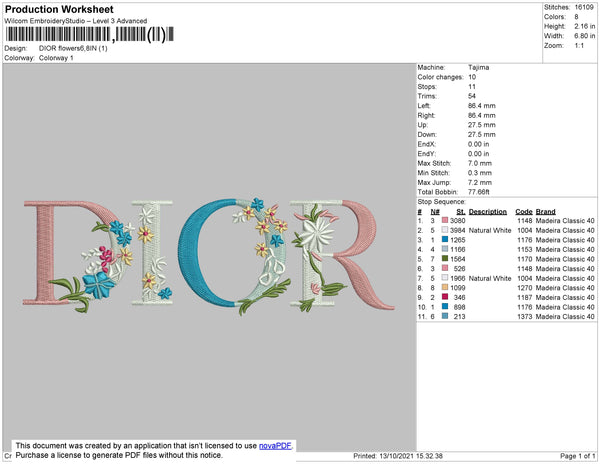The height and width of the screenshot is (464, 600).
Task: Click the Min Stitch value 0.3 mm
Action: pos(480,173)
